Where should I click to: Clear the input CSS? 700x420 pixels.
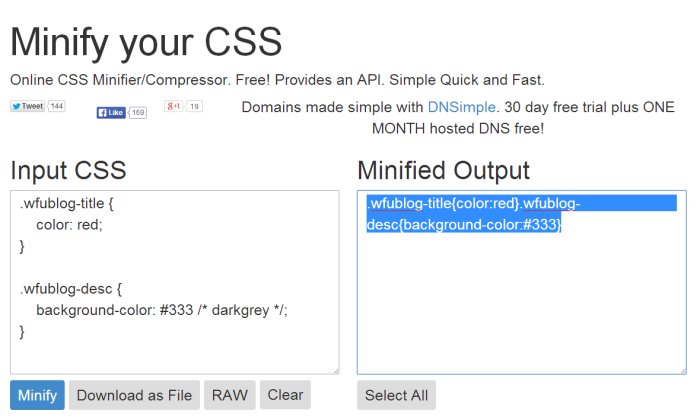point(285,395)
